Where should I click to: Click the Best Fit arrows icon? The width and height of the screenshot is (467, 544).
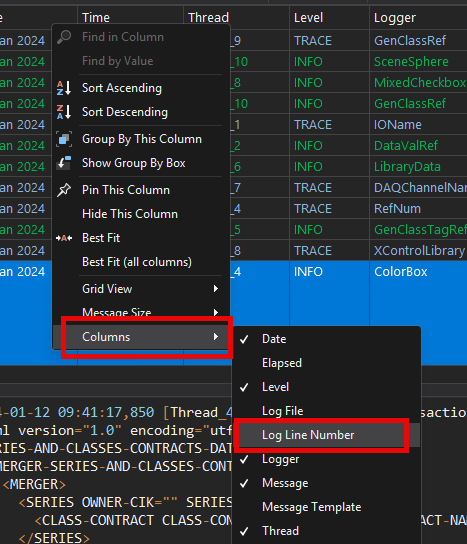[64, 238]
